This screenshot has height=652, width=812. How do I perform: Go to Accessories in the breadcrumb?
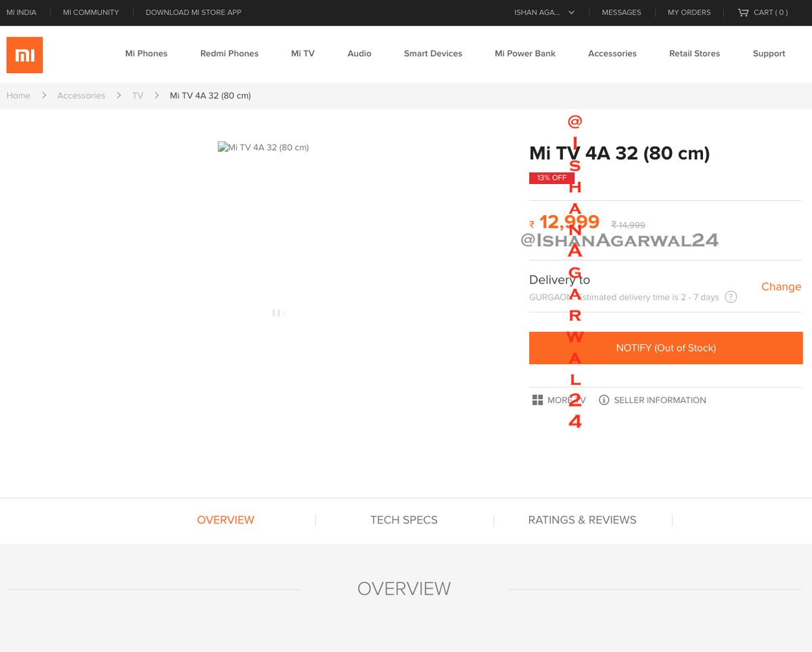click(x=81, y=95)
